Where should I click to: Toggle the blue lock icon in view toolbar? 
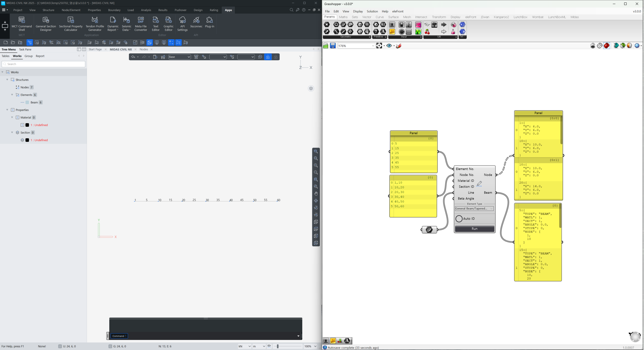tap(268, 57)
